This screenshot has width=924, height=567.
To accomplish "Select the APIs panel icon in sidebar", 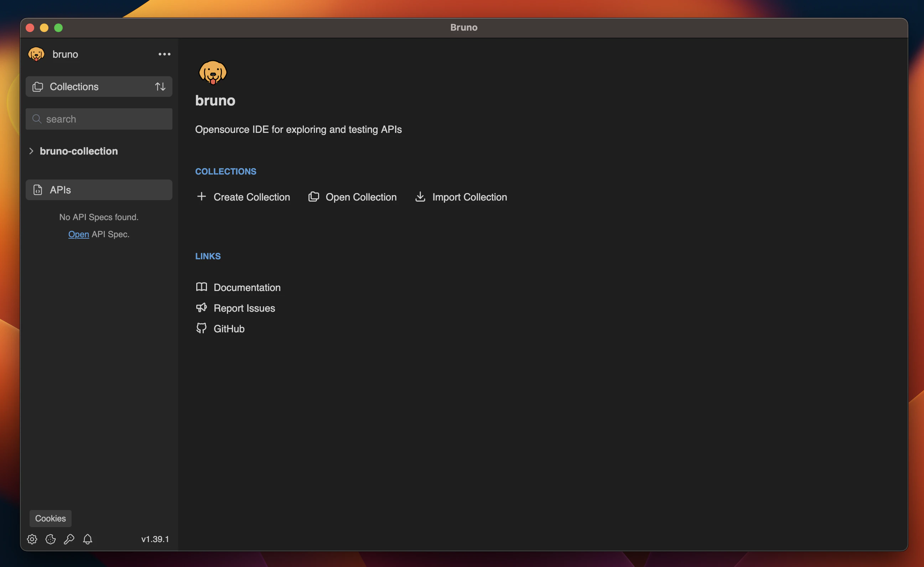I will (x=37, y=190).
